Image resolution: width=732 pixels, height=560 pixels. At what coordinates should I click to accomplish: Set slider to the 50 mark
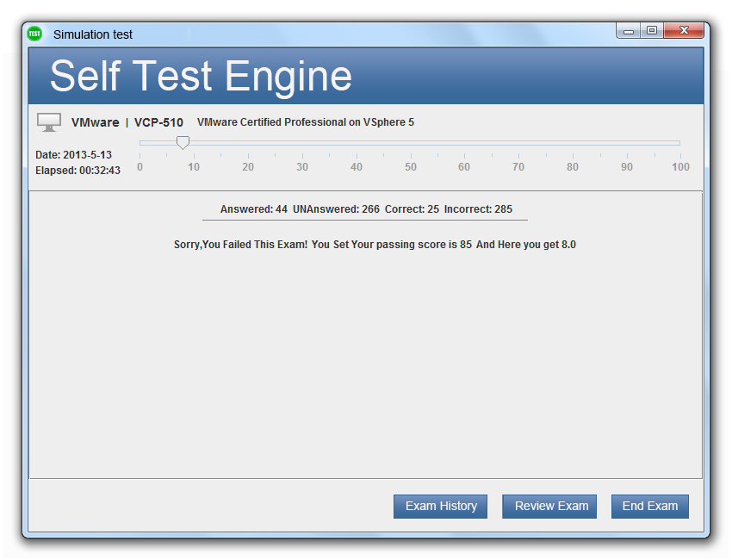pyautogui.click(x=411, y=143)
